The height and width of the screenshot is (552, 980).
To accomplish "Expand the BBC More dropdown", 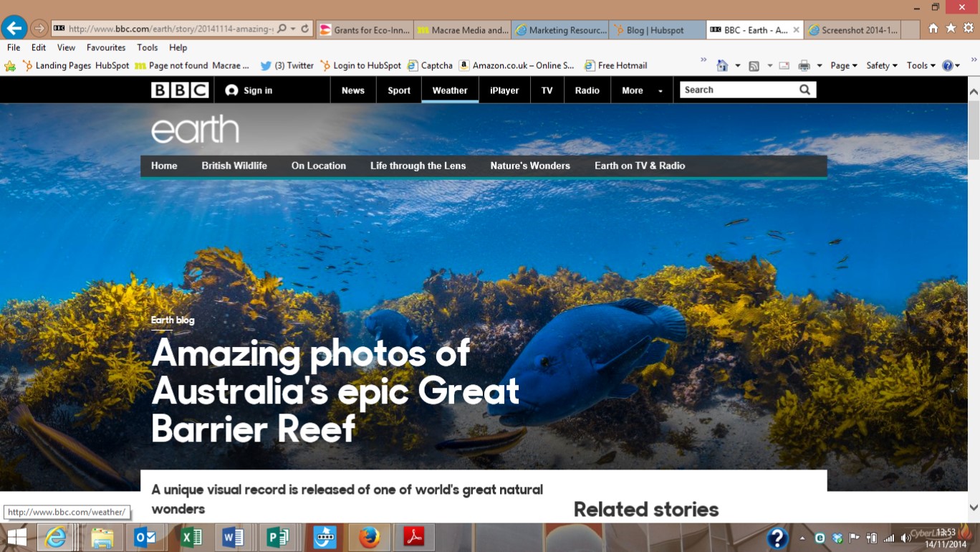I will 642,90.
